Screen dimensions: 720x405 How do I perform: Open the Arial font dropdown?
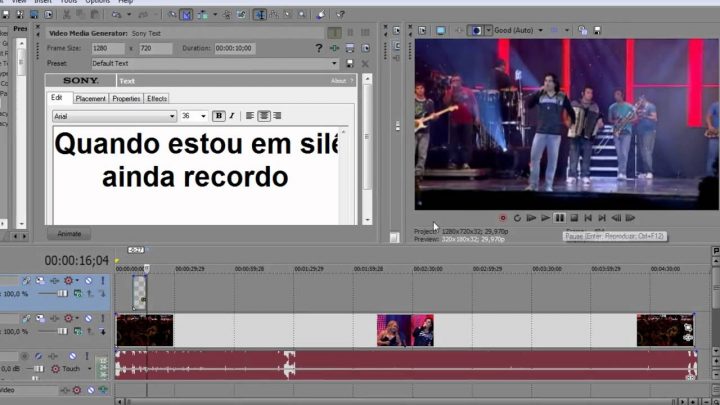114,116
